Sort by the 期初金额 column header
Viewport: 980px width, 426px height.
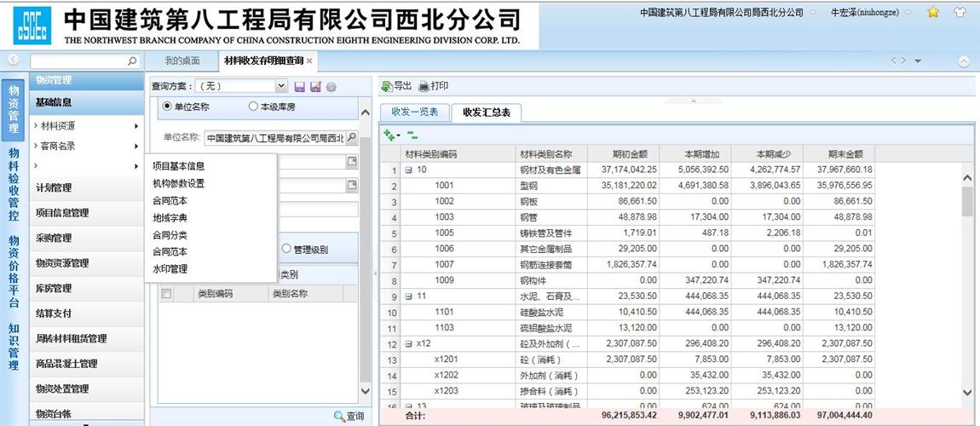point(622,153)
